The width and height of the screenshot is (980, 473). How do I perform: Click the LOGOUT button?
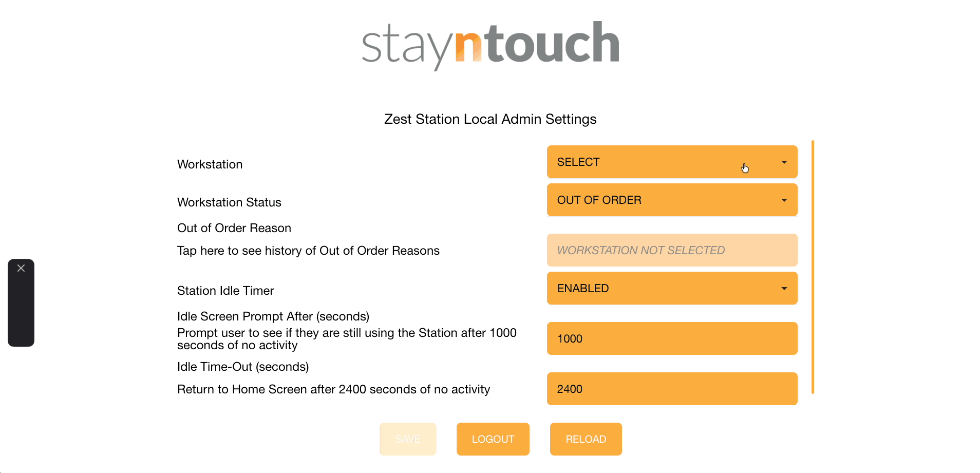pos(493,439)
